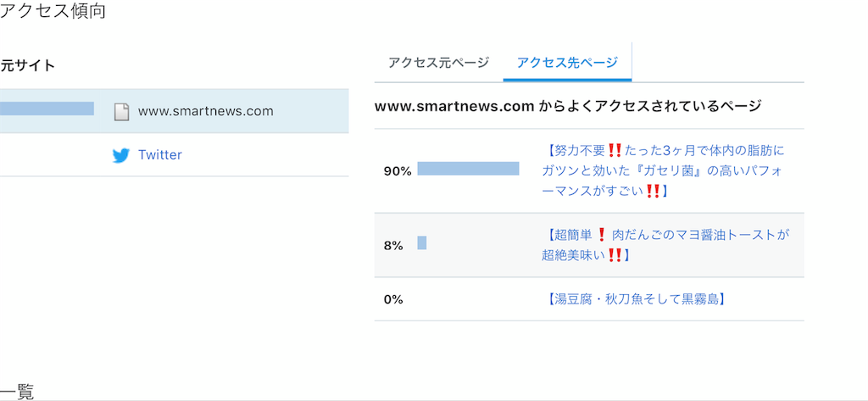Click the 0% percentage label

pos(393,299)
